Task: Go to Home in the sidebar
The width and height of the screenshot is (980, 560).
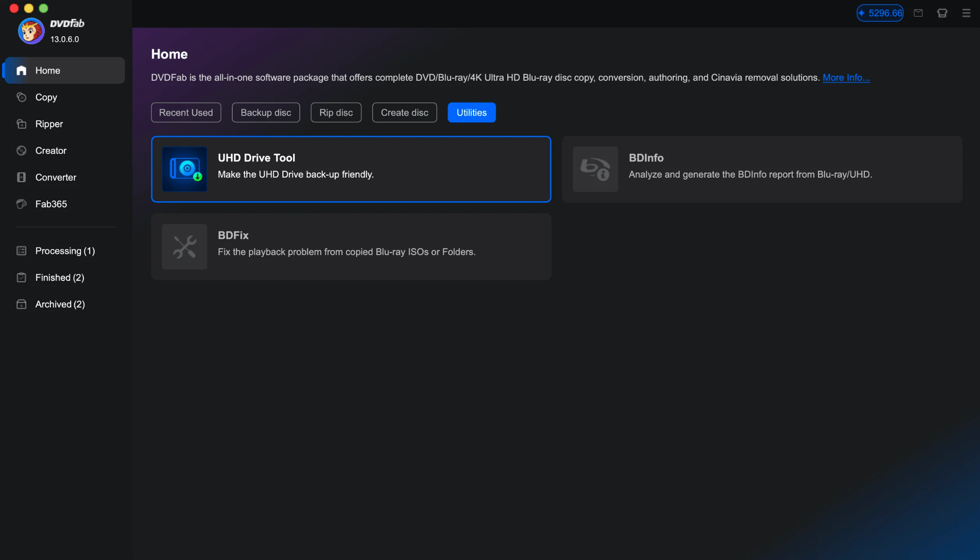Action: pos(64,70)
